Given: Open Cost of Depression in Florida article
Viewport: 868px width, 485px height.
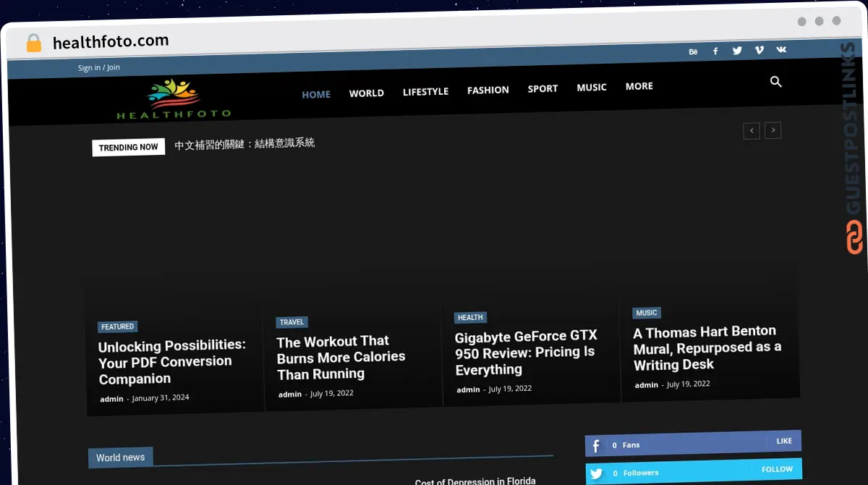Looking at the screenshot, I should (x=475, y=481).
